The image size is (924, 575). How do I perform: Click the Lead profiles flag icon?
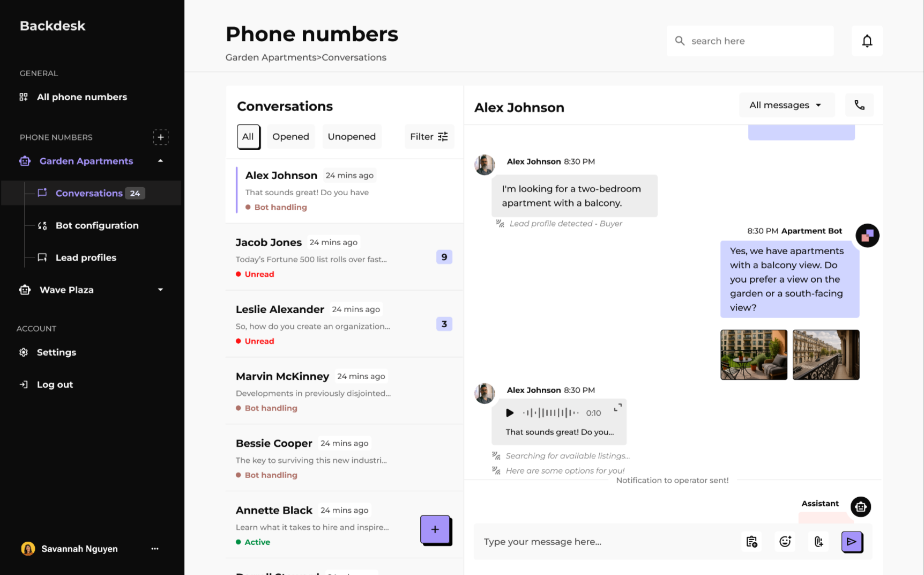(42, 257)
